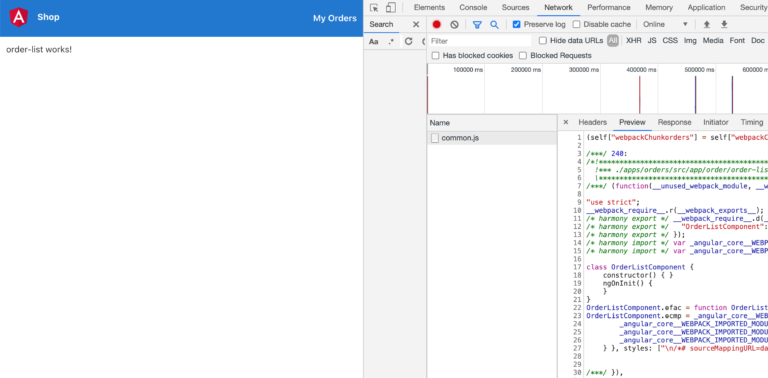Uncheck Preserve log checkbox

pos(516,24)
